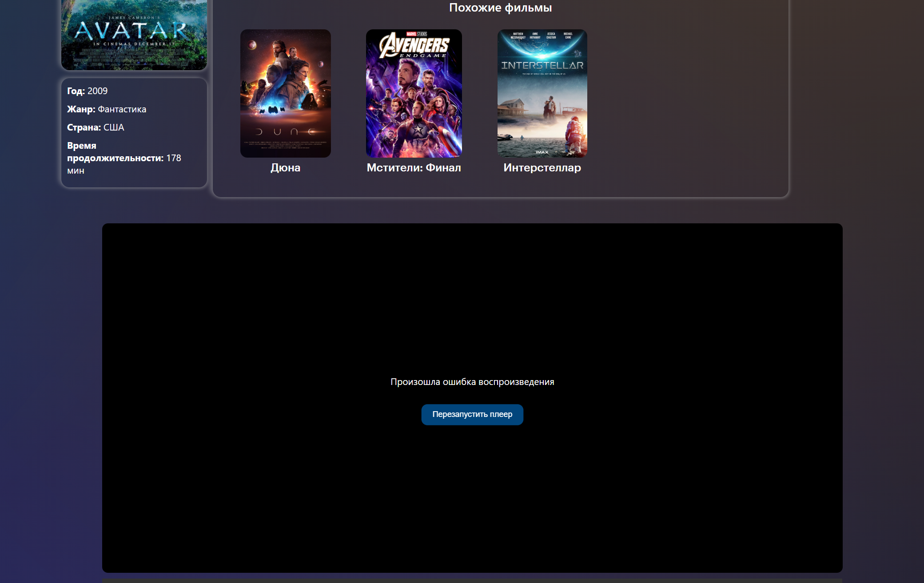Open the Interstellar movie poster
Screen dimensions: 924x583
(542, 102)
